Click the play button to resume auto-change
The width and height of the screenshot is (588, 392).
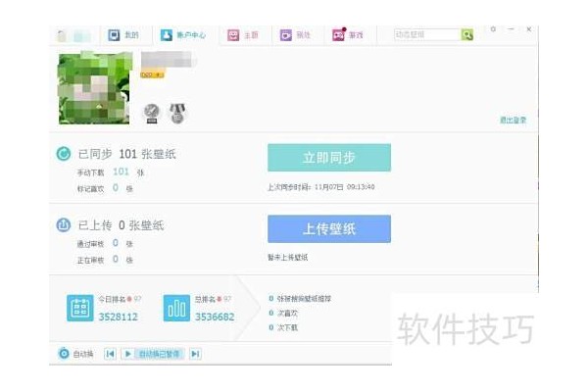coord(127,354)
